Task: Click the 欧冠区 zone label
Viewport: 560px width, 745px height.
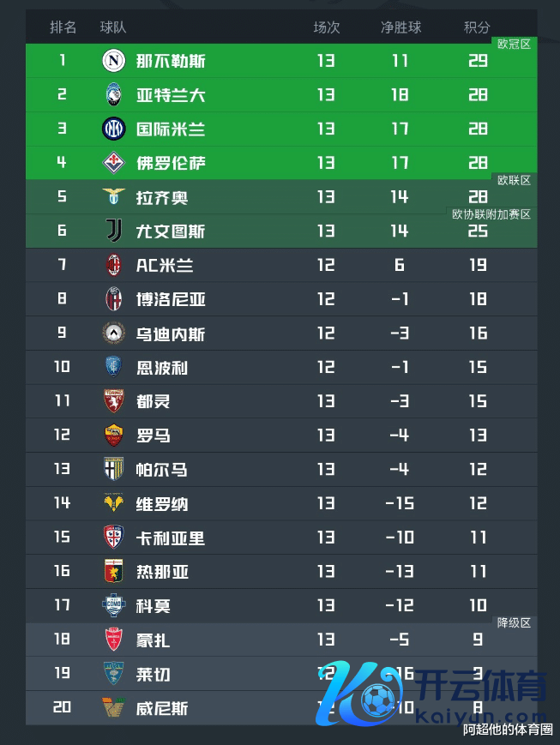Action: click(515, 44)
